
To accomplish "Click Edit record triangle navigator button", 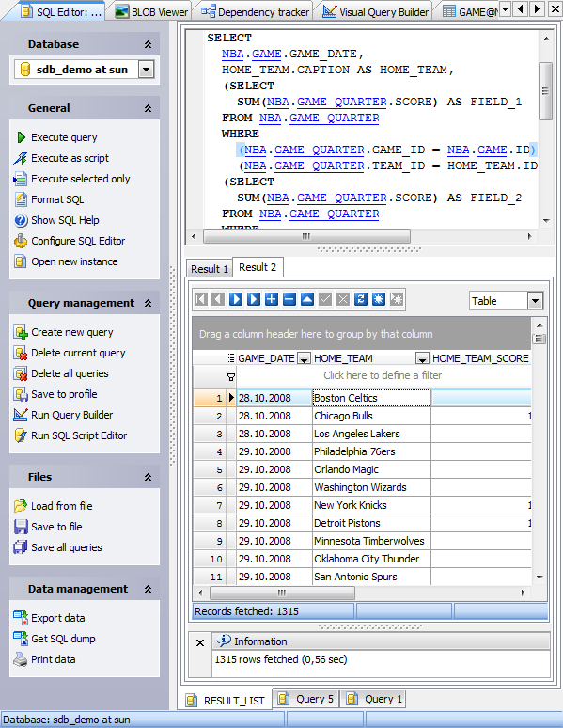I will [307, 299].
